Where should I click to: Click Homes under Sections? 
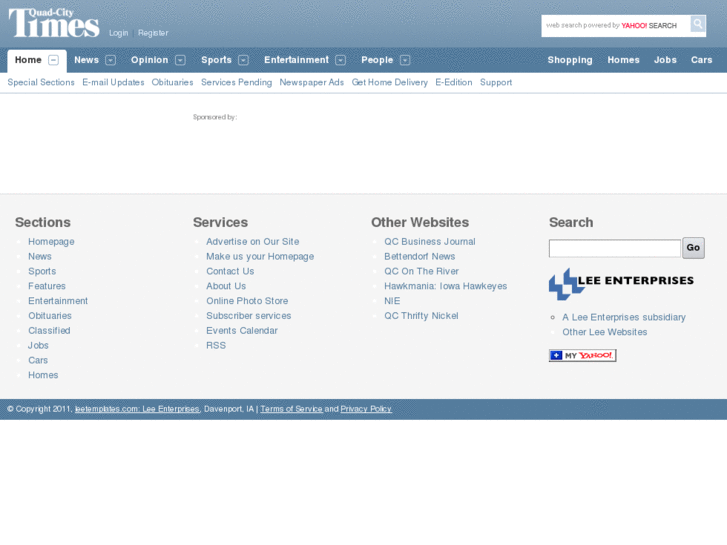pyautogui.click(x=43, y=375)
